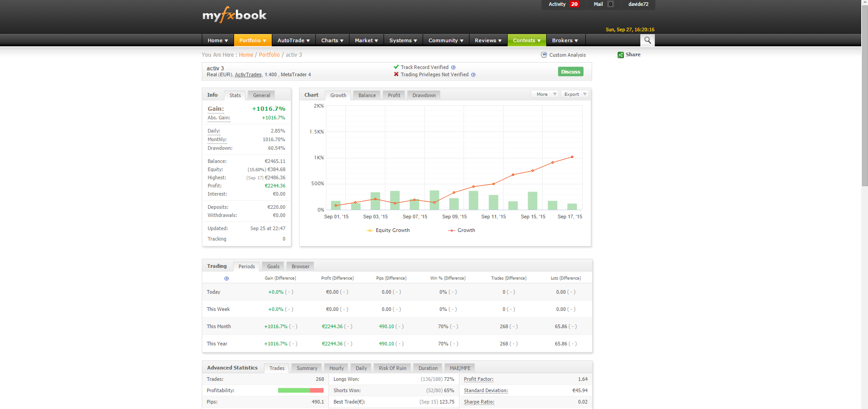The width and height of the screenshot is (868, 409).
Task: Expand the Community menu
Action: tap(446, 40)
